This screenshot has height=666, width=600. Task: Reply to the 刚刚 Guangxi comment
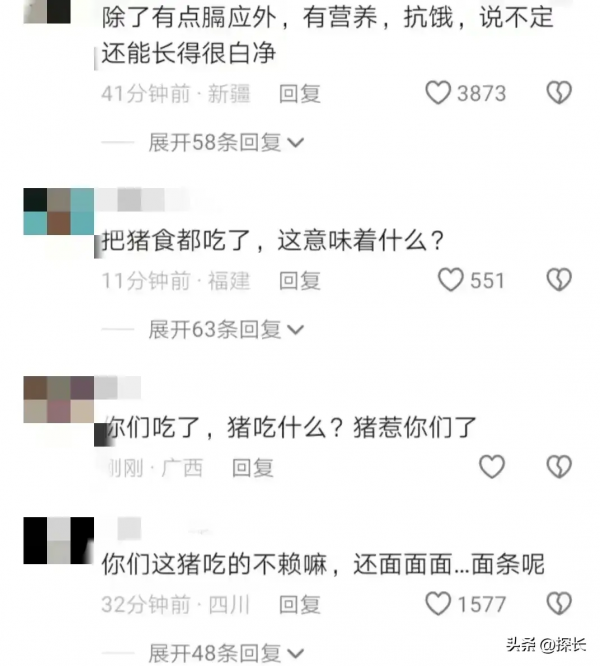253,468
